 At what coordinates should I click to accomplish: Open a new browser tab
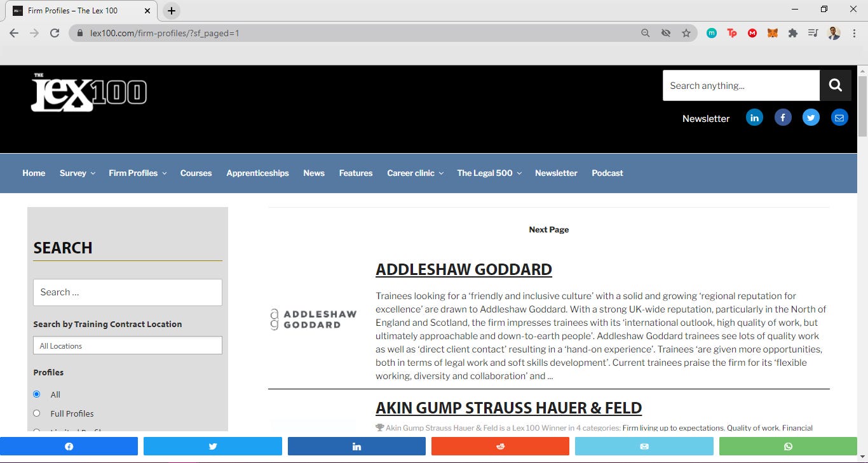tap(172, 11)
